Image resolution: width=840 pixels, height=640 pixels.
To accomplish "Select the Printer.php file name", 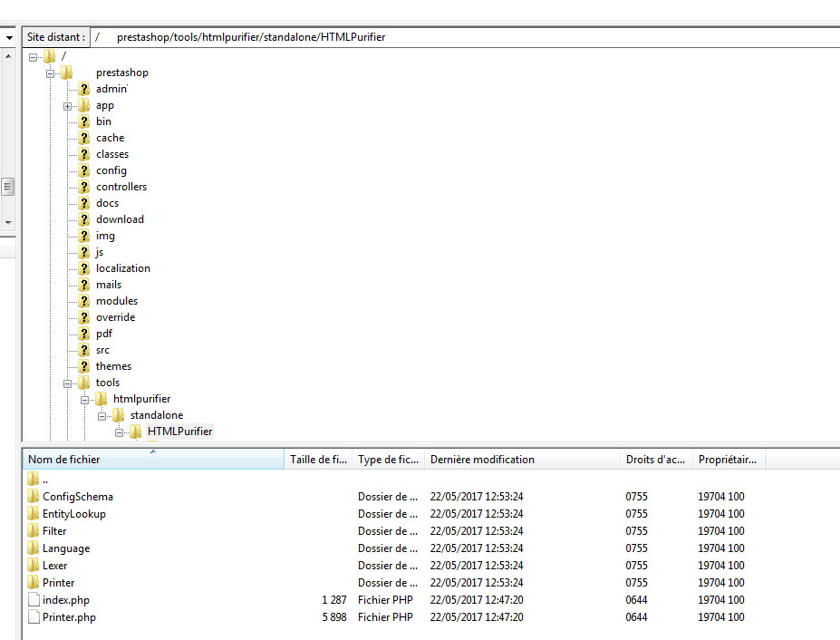I will pos(69,617).
